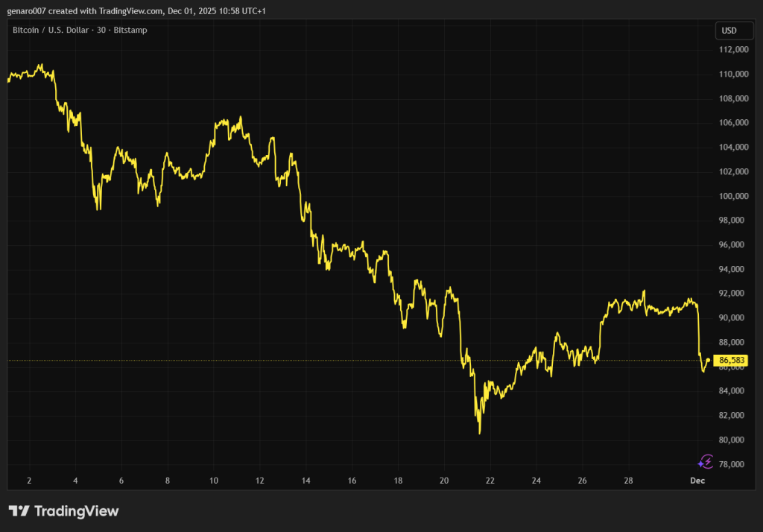
Task: Open the USD currency selector
Action: click(728, 31)
